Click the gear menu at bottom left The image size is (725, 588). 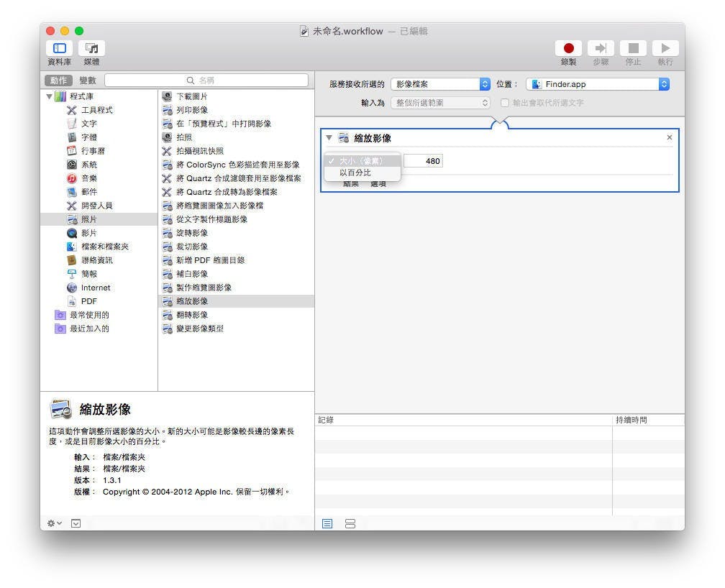(x=55, y=523)
